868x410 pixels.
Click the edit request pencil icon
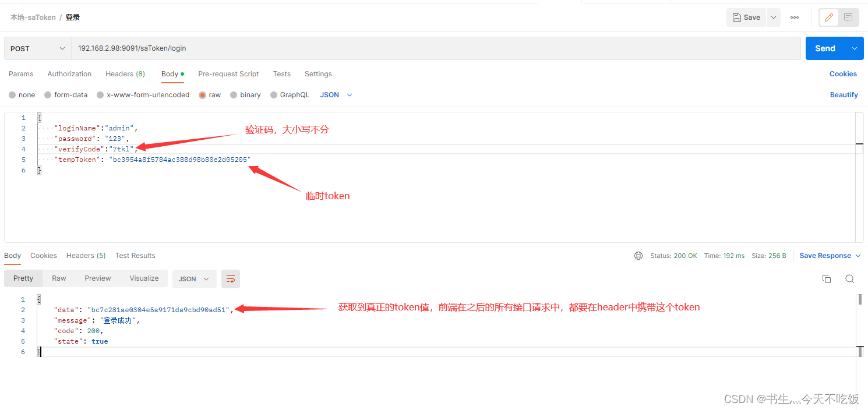coord(828,17)
